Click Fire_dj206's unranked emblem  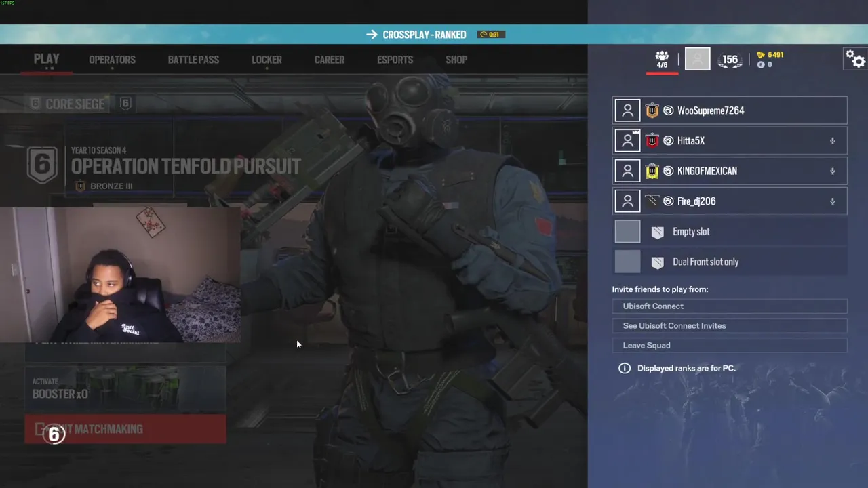point(652,201)
